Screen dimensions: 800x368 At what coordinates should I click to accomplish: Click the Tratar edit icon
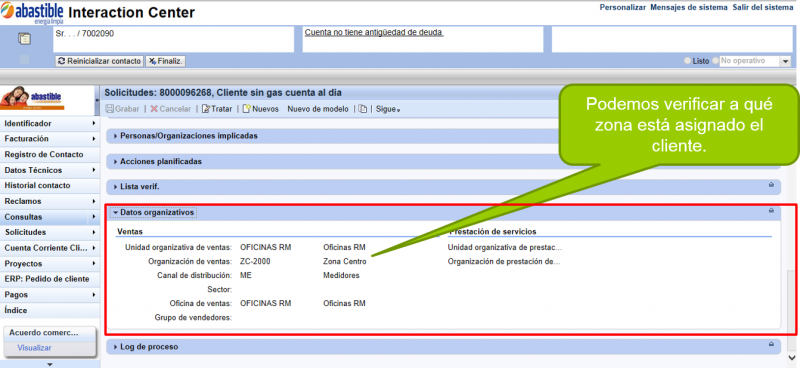[206, 109]
